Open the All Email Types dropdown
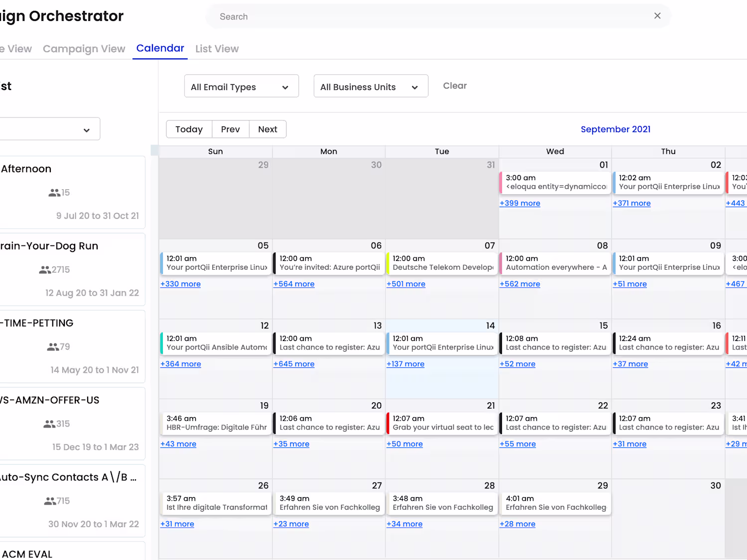 (x=241, y=87)
